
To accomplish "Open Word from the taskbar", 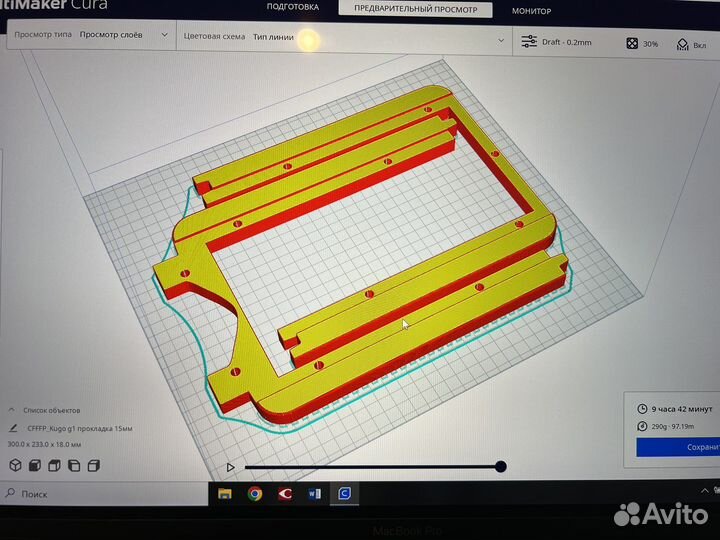I will pyautogui.click(x=315, y=493).
